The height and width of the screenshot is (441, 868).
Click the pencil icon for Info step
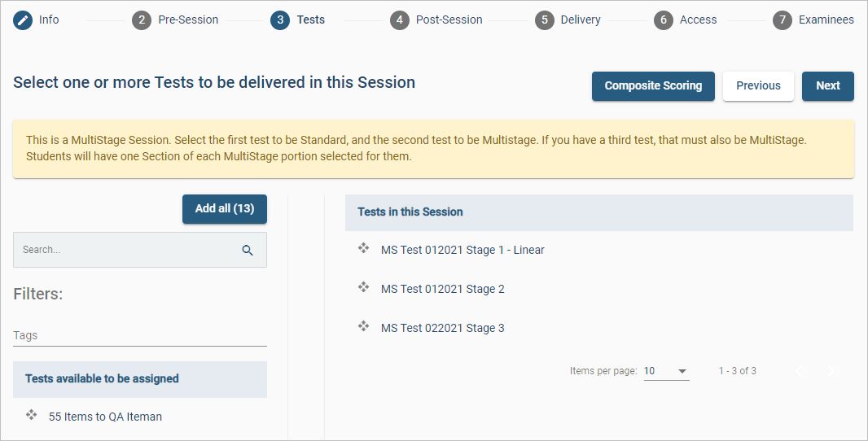[23, 20]
